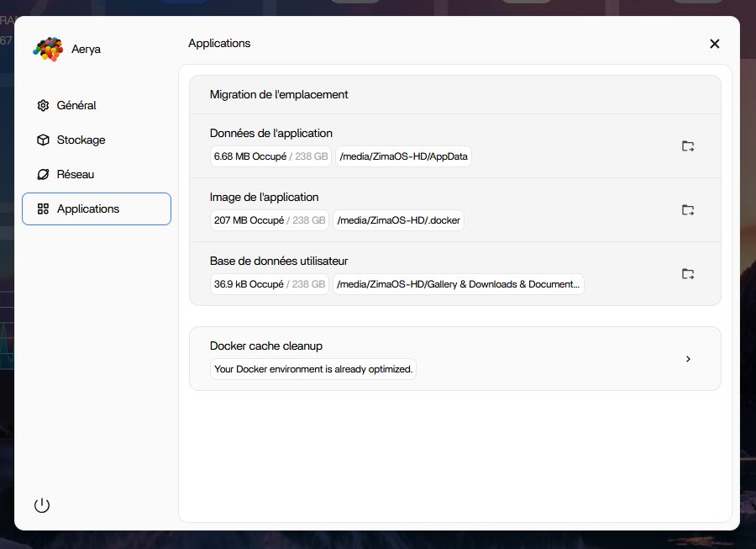The image size is (756, 549).
Task: Click the Docker environment already optimized status
Action: click(x=313, y=369)
